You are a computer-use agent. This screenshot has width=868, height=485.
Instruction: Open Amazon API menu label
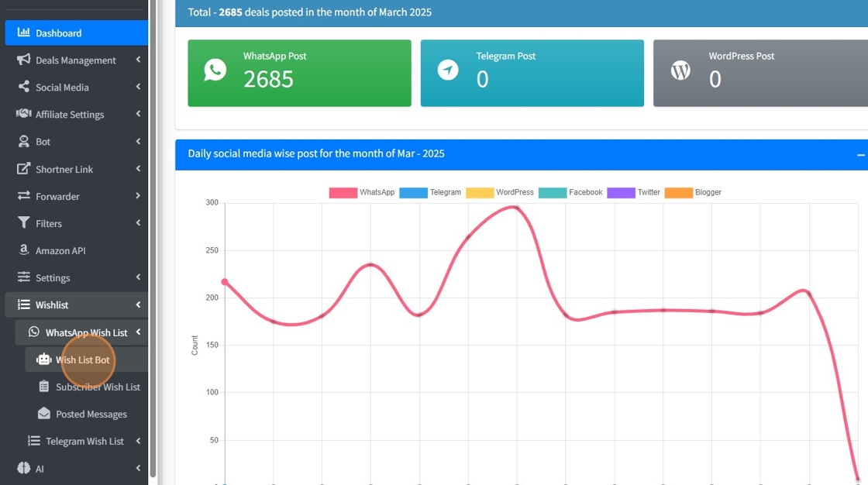[x=60, y=250]
